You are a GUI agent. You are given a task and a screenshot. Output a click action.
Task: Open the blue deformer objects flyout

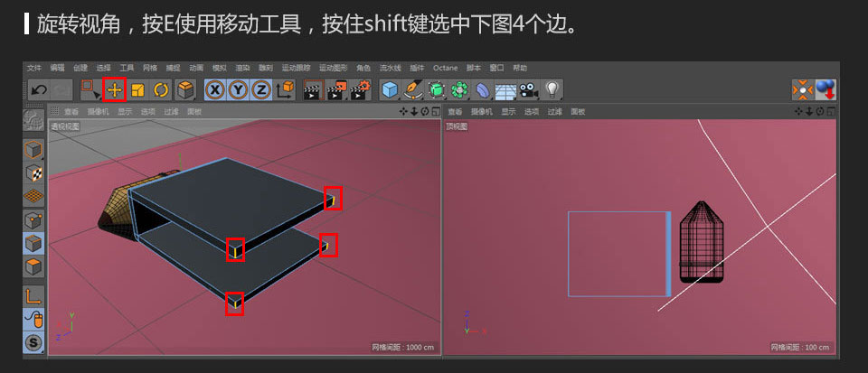click(x=482, y=90)
